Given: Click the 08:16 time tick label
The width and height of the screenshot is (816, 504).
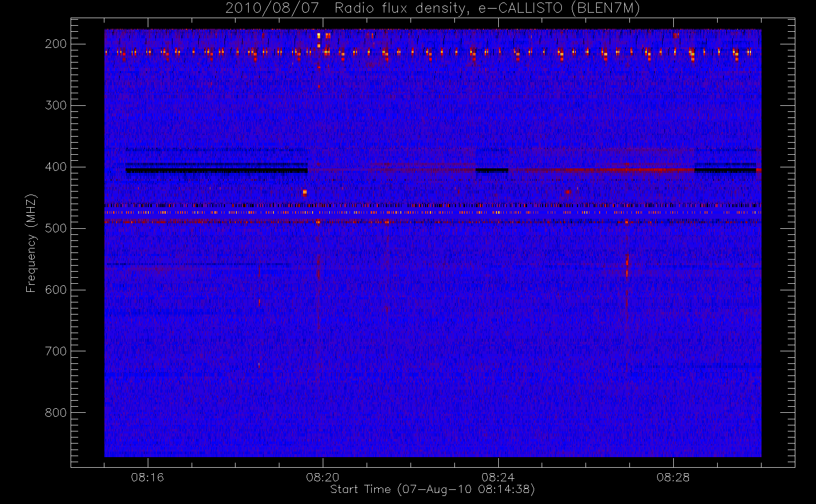Looking at the screenshot, I should (x=148, y=477).
